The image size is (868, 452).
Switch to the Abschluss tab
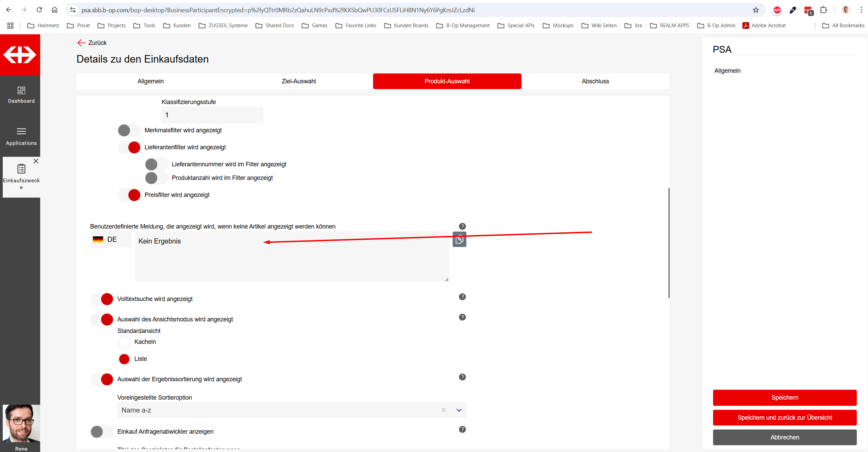point(595,81)
